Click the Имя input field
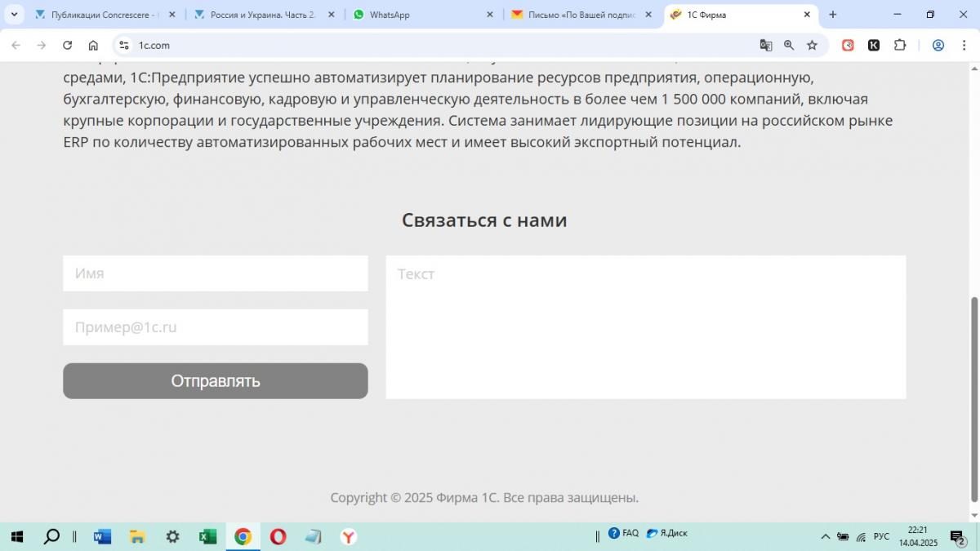The width and height of the screenshot is (980, 551). (x=215, y=273)
